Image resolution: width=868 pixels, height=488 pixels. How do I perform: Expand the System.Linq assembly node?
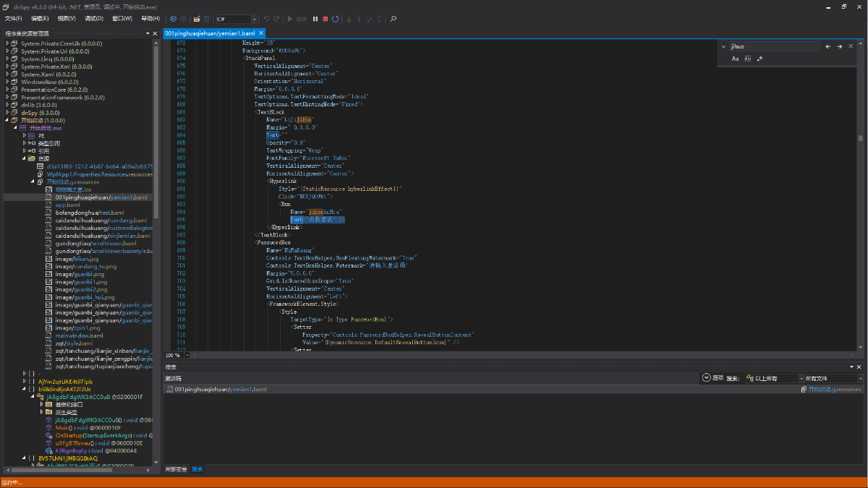click(7, 59)
